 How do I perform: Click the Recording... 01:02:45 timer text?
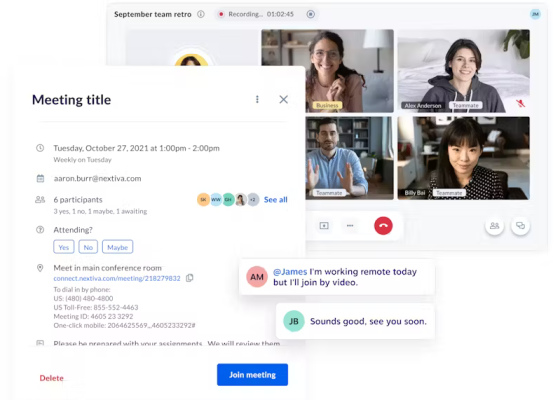coord(261,14)
